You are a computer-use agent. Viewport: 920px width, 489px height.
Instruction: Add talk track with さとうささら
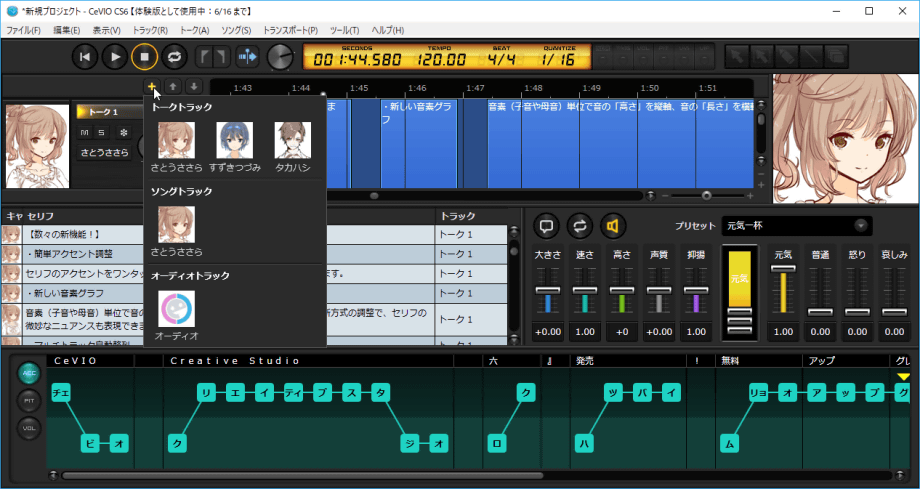coord(177,147)
